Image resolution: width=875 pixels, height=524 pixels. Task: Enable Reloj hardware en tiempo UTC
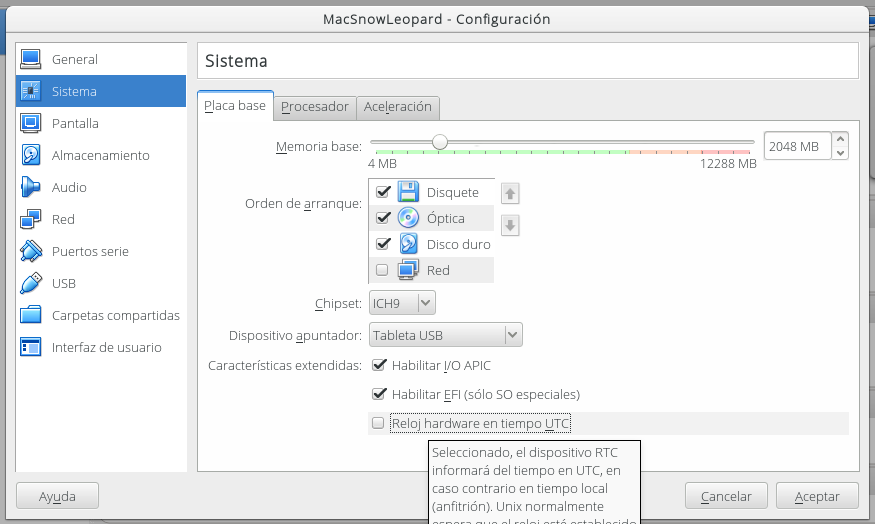(x=378, y=423)
